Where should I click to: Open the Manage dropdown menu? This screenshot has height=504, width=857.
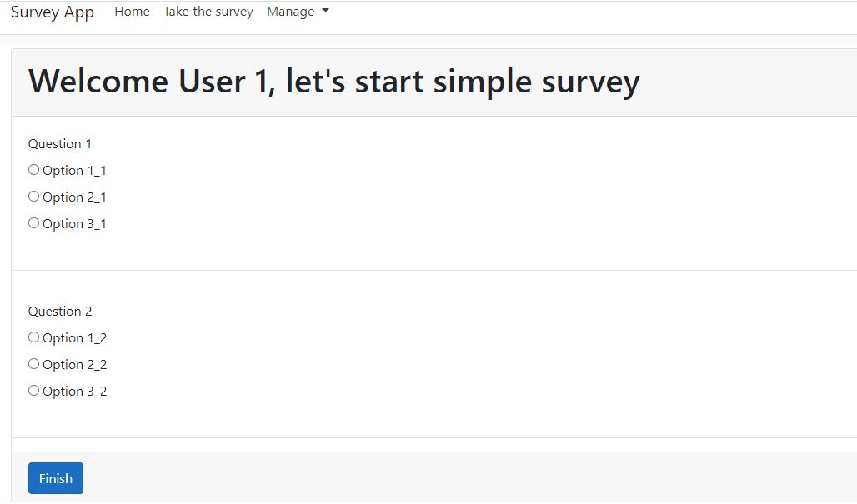[x=291, y=12]
